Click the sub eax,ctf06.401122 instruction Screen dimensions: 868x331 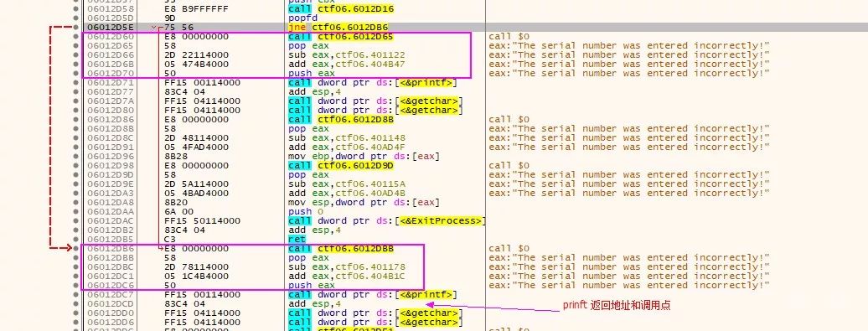coord(347,54)
